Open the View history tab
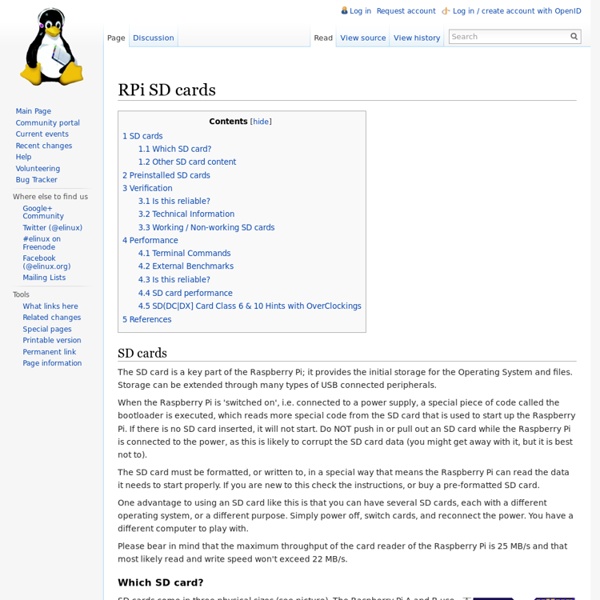600x600 pixels. [x=417, y=38]
